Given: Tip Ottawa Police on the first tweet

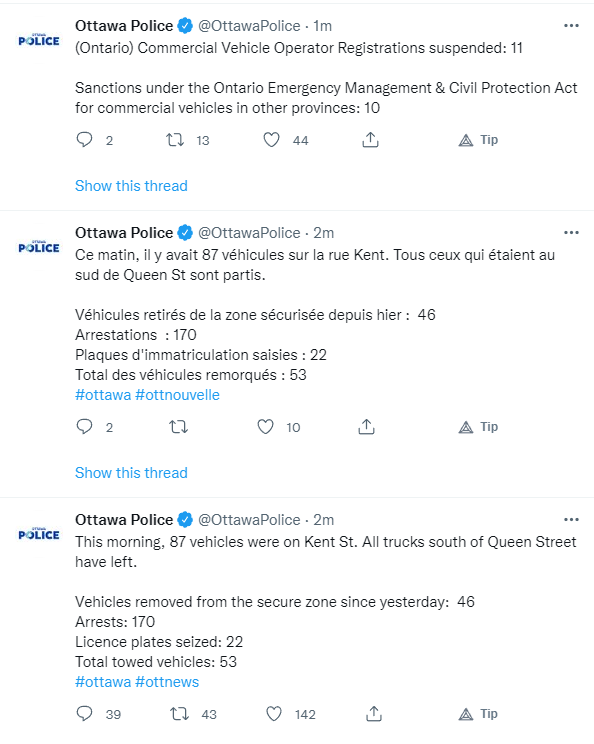Looking at the screenshot, I should coord(478,140).
